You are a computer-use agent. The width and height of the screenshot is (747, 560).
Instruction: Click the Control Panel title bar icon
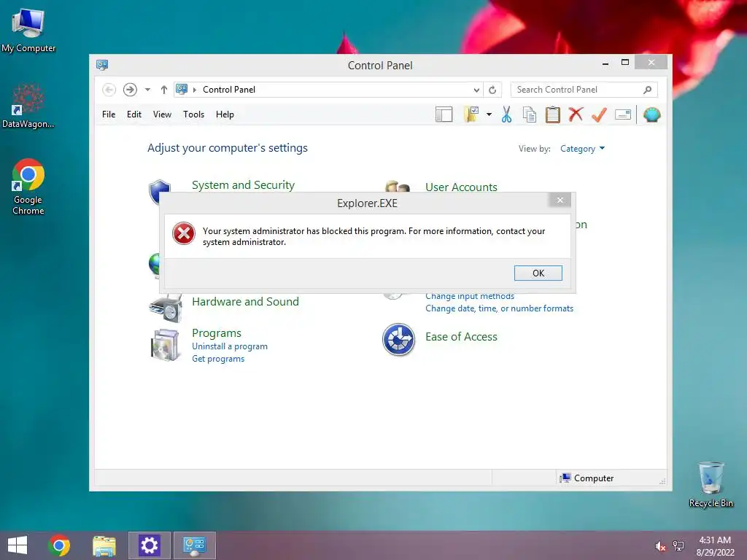coord(102,65)
